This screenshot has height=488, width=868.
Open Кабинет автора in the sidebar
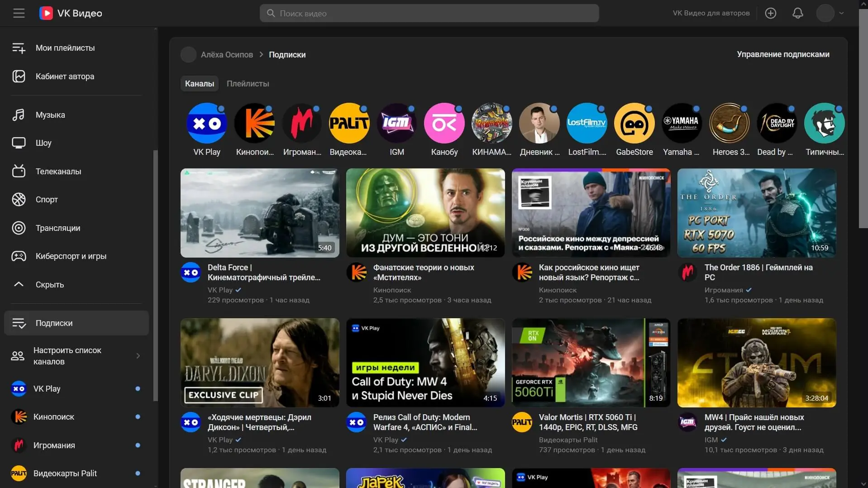(x=76, y=77)
